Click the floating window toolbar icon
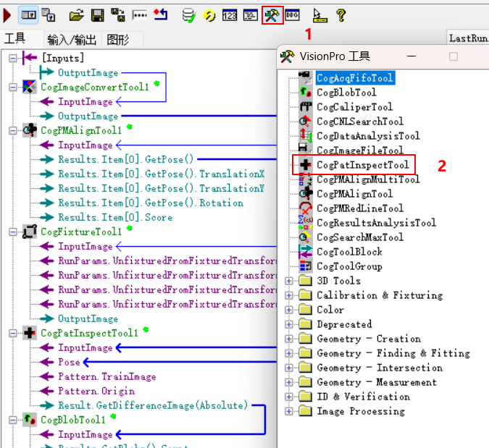Viewport: 489px width, 448px height. (x=49, y=15)
